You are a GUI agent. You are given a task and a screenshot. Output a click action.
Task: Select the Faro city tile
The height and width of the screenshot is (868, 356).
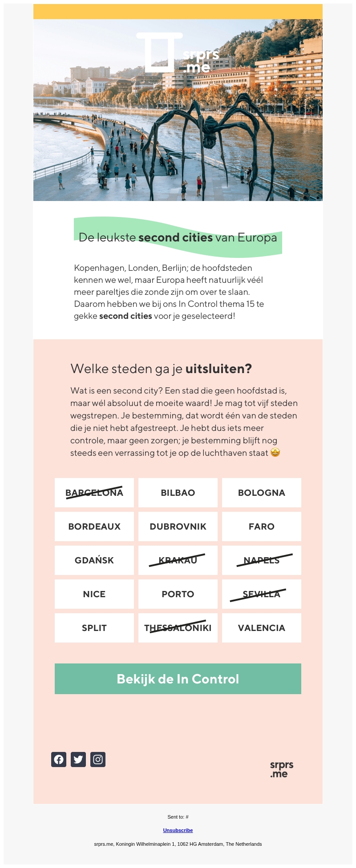coord(262,526)
